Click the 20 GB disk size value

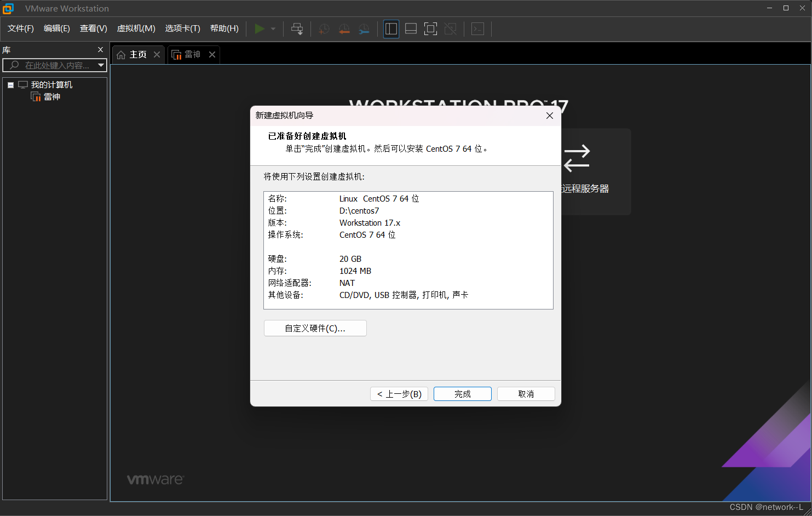pos(350,259)
